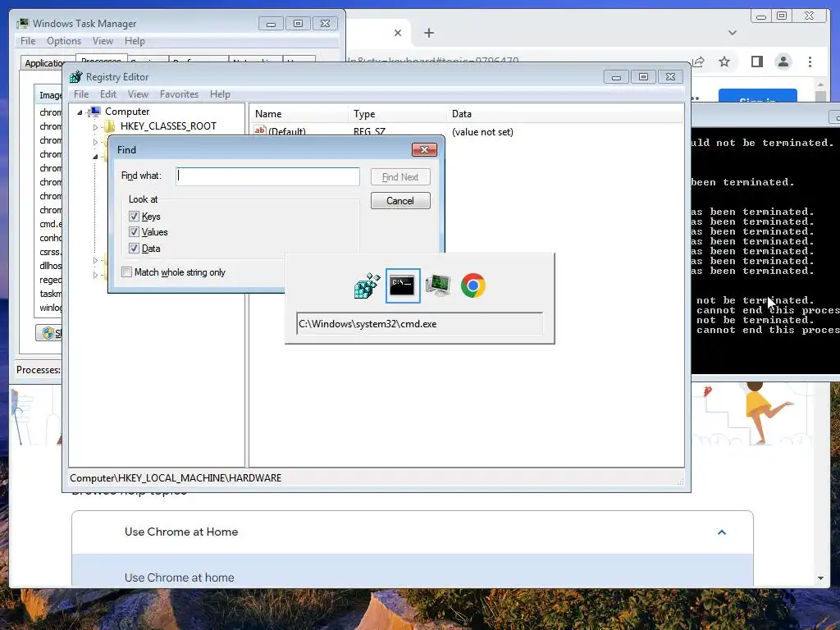Collapse the Computer tree node

80,112
